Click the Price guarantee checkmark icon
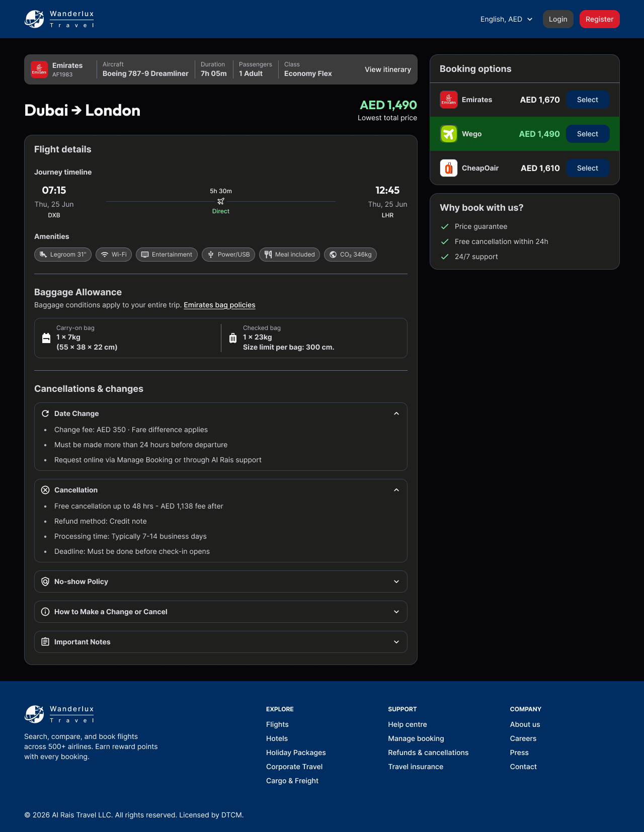The image size is (644, 832). (x=445, y=226)
